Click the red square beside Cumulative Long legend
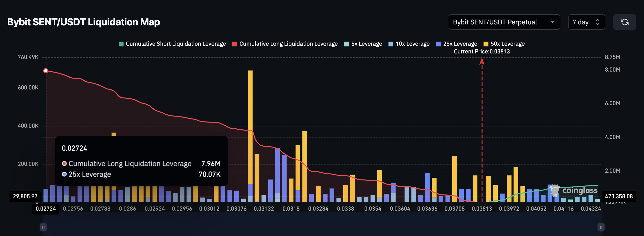Image resolution: width=644 pixels, height=236 pixels. point(234,44)
